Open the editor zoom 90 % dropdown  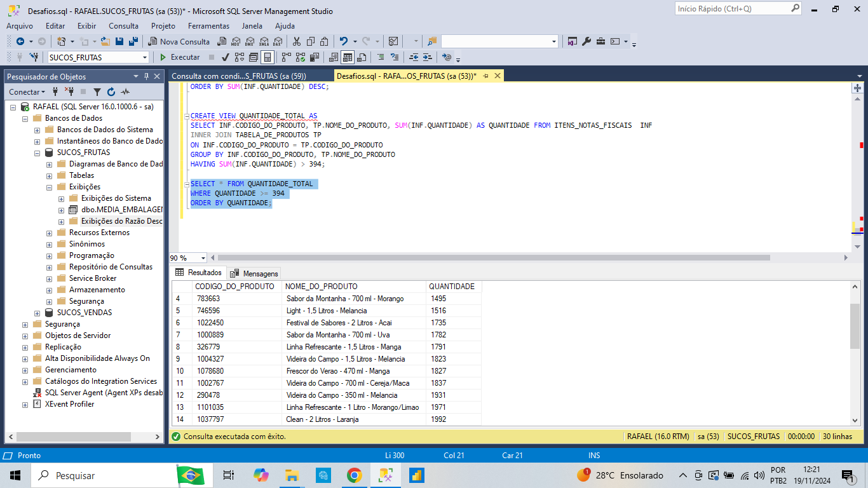point(203,258)
